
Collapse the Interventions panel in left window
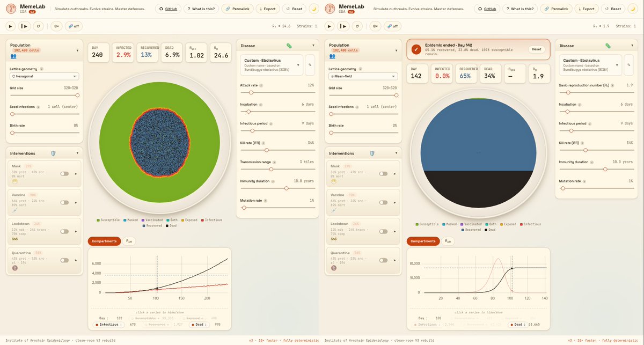point(77,153)
